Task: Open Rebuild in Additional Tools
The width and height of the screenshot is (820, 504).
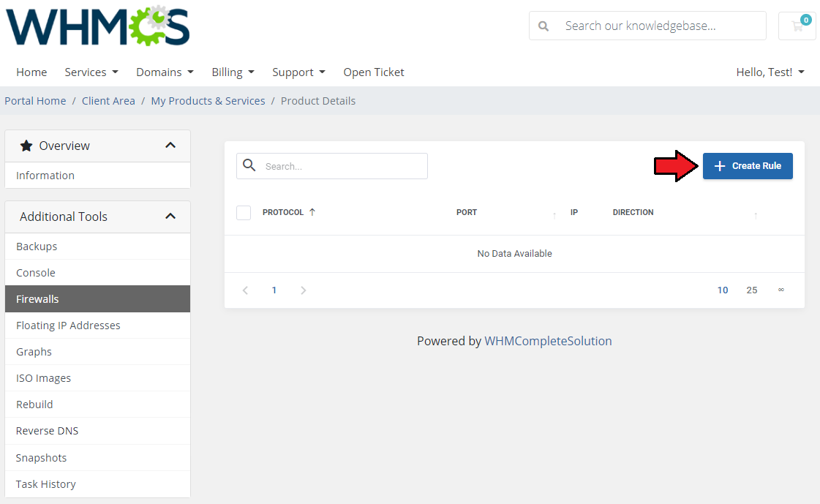Action: [x=98, y=405]
